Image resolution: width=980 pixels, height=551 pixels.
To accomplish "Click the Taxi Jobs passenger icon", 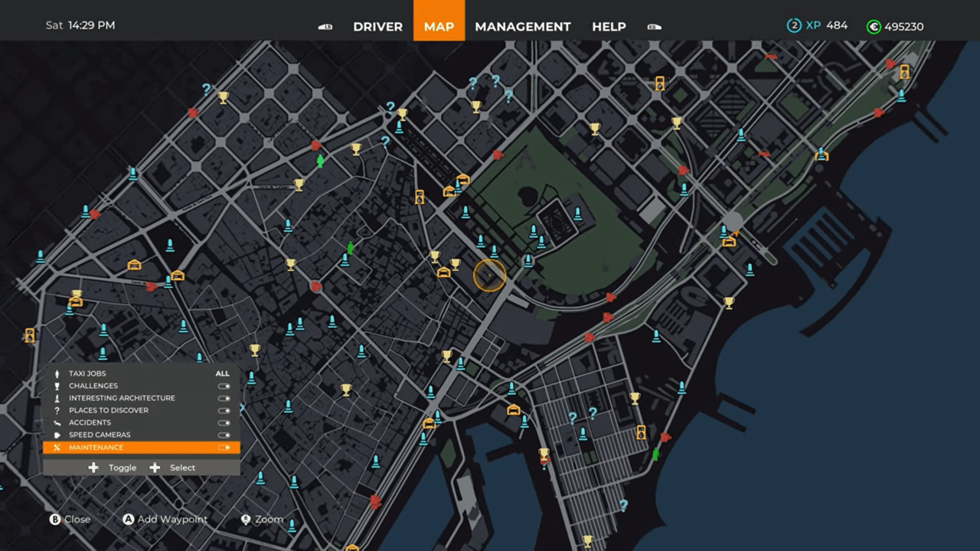I will pyautogui.click(x=57, y=373).
